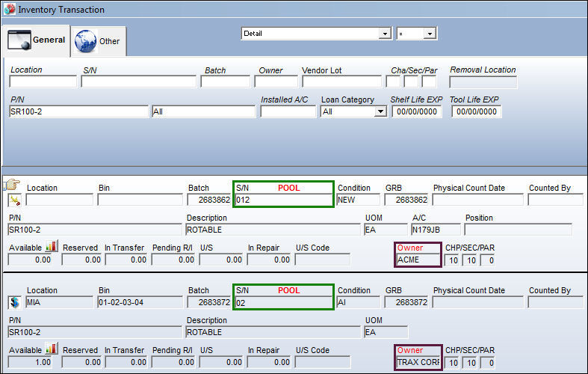The image size is (588, 374).
Task: Click the globe icon on Other tab
Action: click(x=85, y=41)
